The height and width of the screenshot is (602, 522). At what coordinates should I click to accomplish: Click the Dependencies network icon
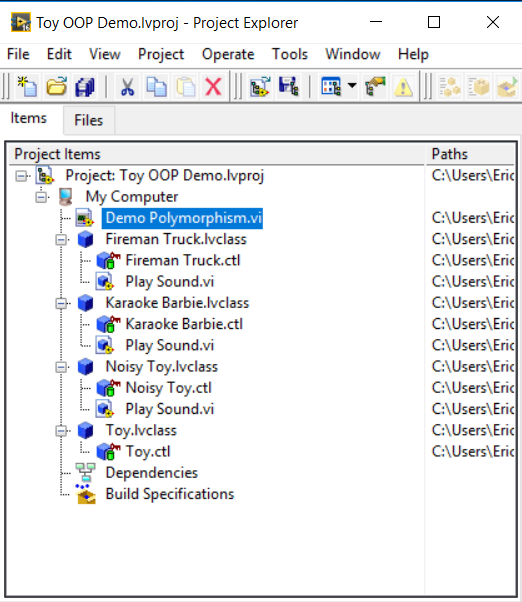pyautogui.click(x=85, y=473)
